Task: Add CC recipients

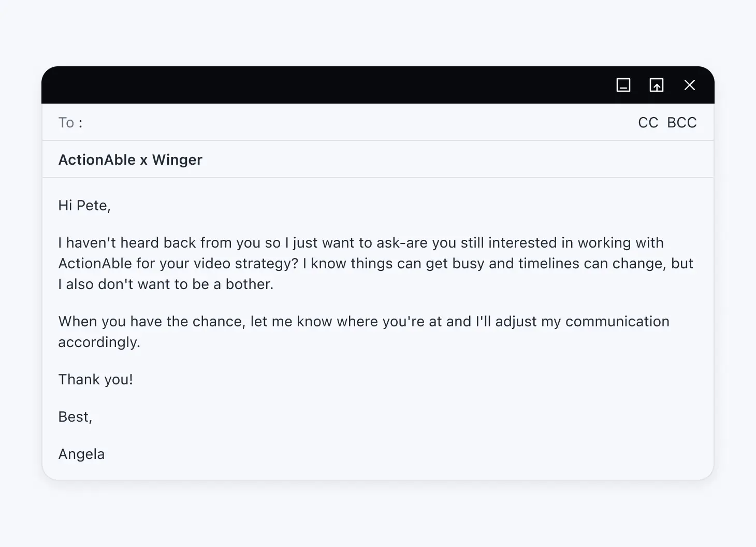Action: click(648, 123)
